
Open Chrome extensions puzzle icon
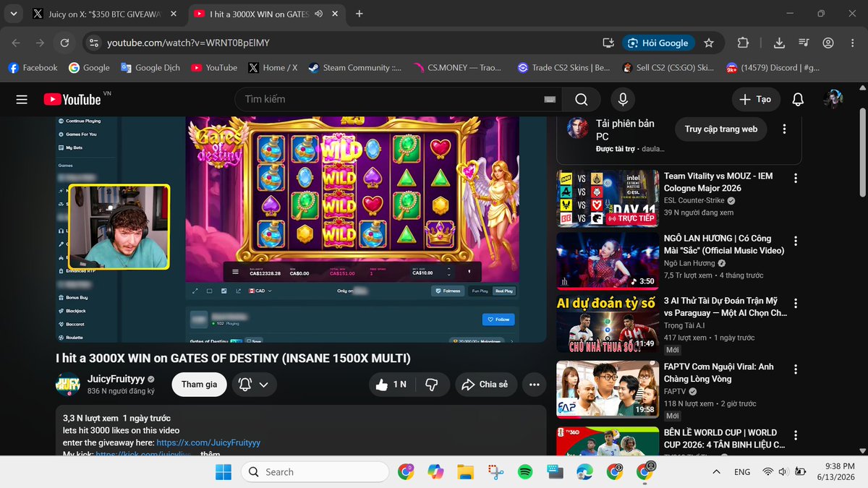[743, 43]
